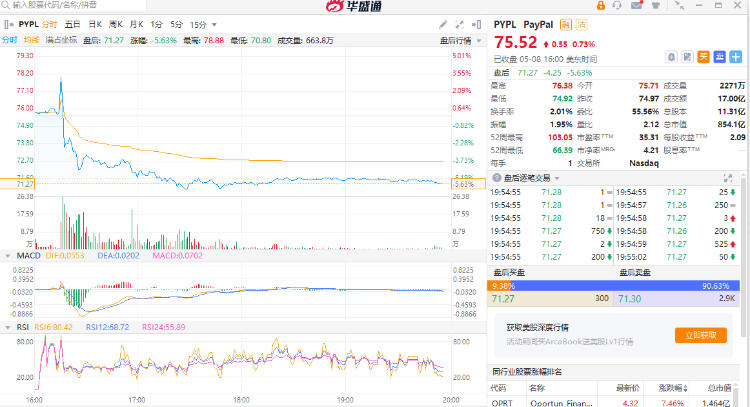This screenshot has width=750, height=407.
Task: Click the 立即获取 orange button
Action: (701, 335)
